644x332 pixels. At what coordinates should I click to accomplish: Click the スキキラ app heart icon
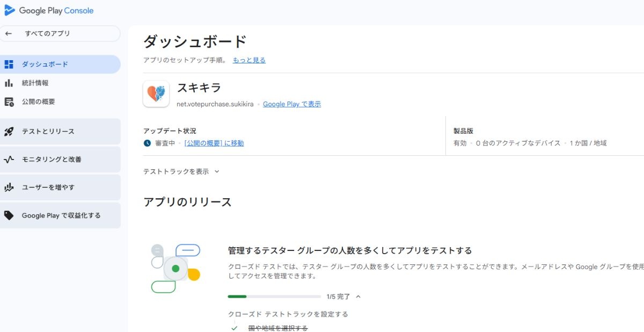click(x=156, y=94)
